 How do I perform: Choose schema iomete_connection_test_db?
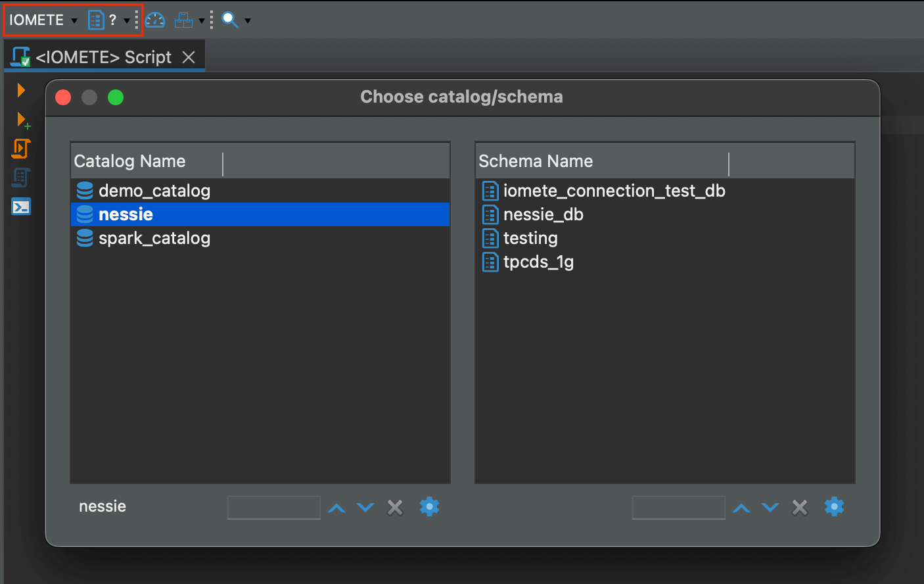(x=665, y=191)
